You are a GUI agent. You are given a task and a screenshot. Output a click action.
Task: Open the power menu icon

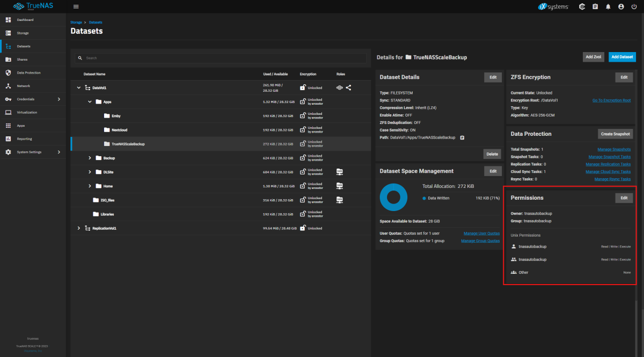coord(634,6)
